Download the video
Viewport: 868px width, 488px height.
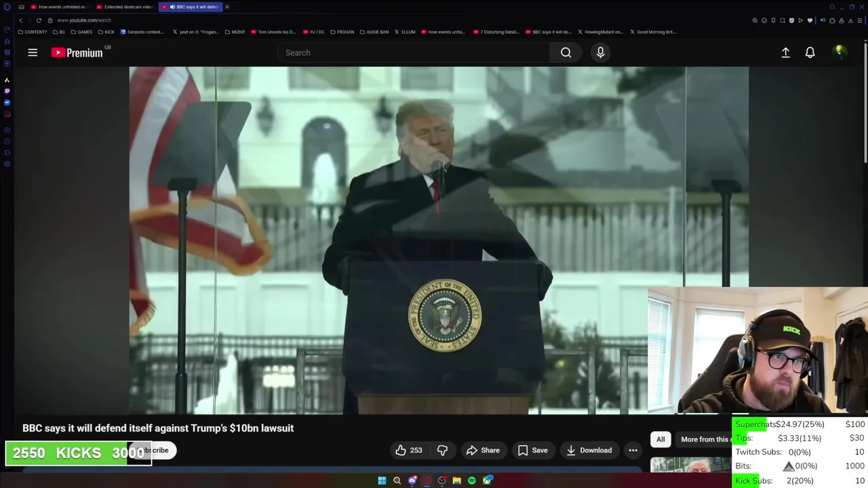tap(589, 450)
